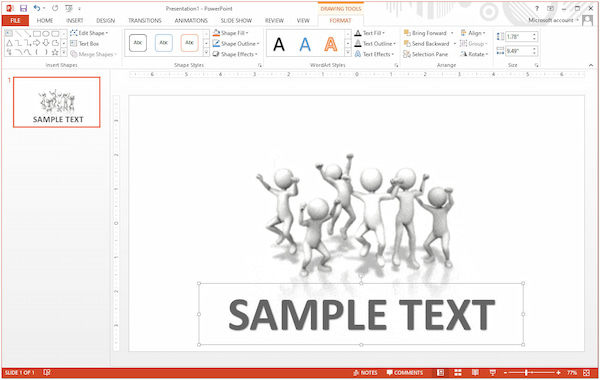Open the Shape Fill dropdown
Image resolution: width=600 pixels, height=380 pixels.
pyautogui.click(x=230, y=33)
